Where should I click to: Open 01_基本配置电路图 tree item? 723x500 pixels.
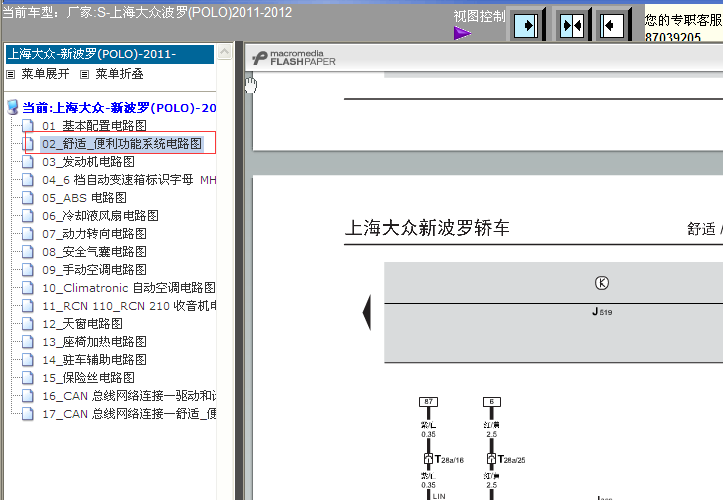click(95, 125)
